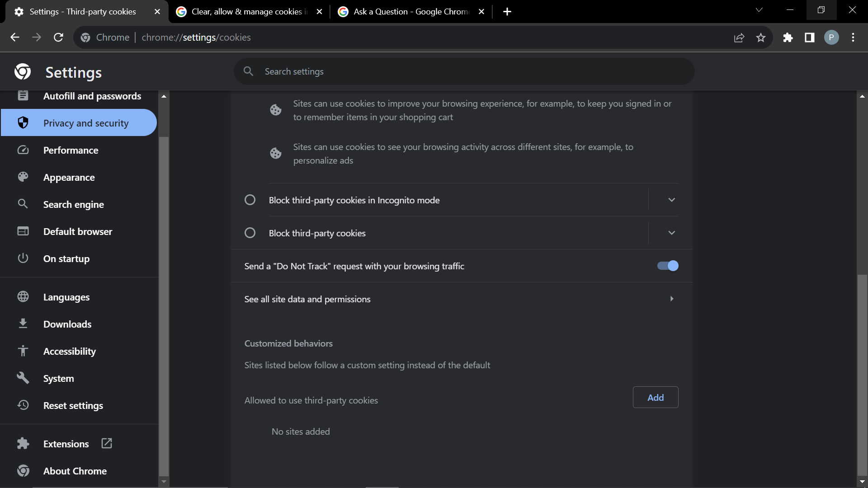Go back with the back arrow
The image size is (868, 488).
(15, 38)
